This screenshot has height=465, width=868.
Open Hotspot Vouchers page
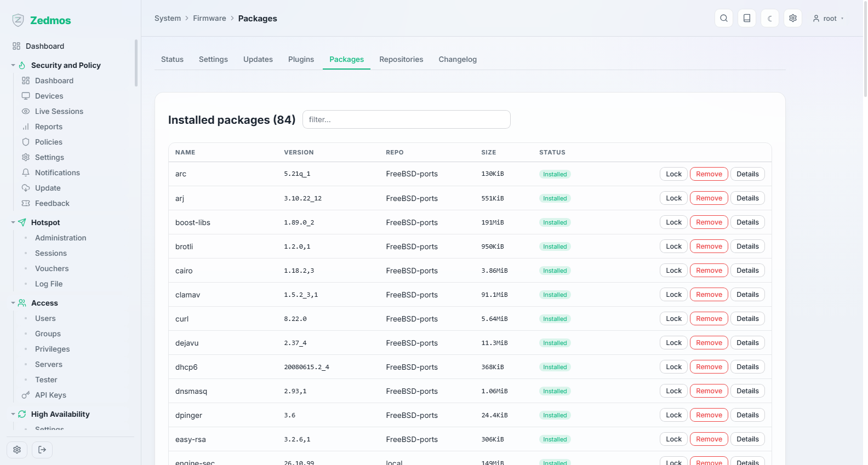52,268
